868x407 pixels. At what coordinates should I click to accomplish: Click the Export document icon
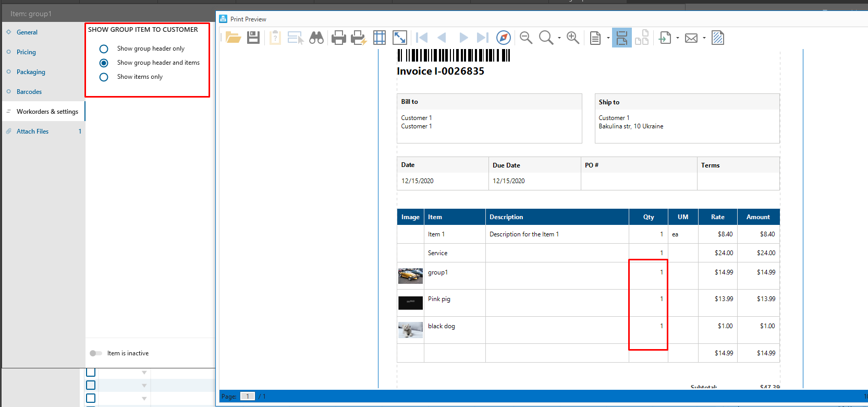[x=665, y=38]
